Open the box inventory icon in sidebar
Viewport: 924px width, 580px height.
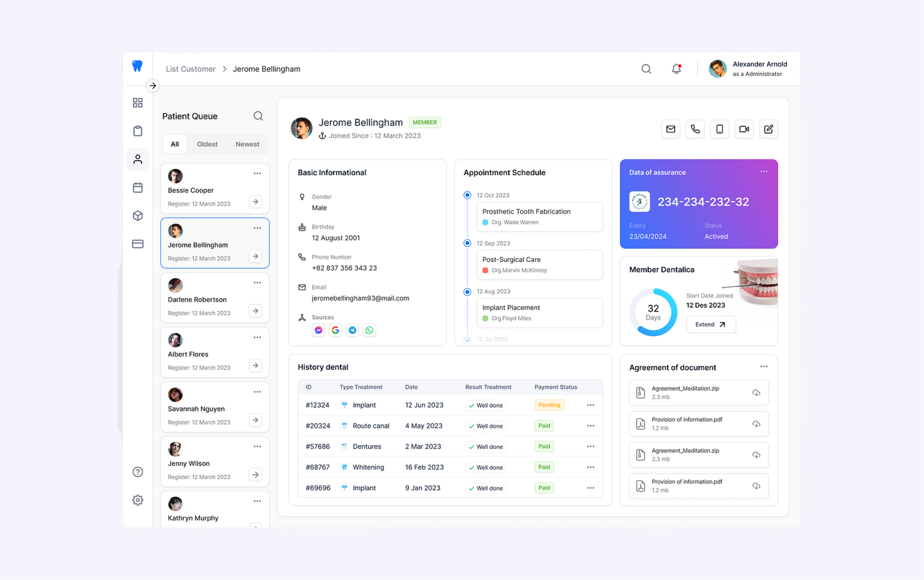tap(138, 216)
